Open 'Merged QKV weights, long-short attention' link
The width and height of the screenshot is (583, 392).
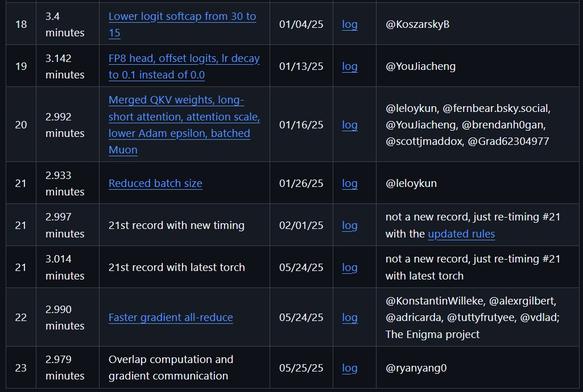point(184,125)
